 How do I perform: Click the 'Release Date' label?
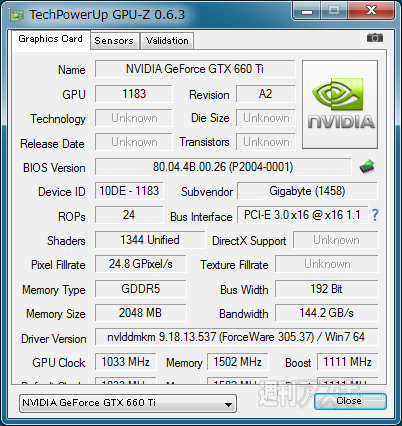click(52, 144)
